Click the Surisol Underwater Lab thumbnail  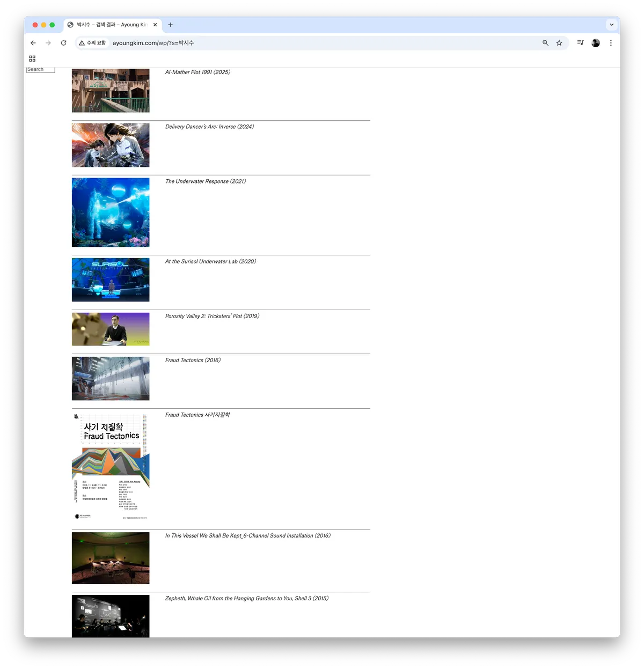coord(111,280)
